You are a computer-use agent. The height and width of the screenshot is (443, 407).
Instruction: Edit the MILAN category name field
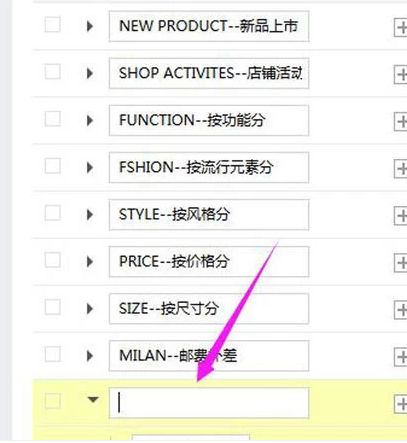[209, 356]
